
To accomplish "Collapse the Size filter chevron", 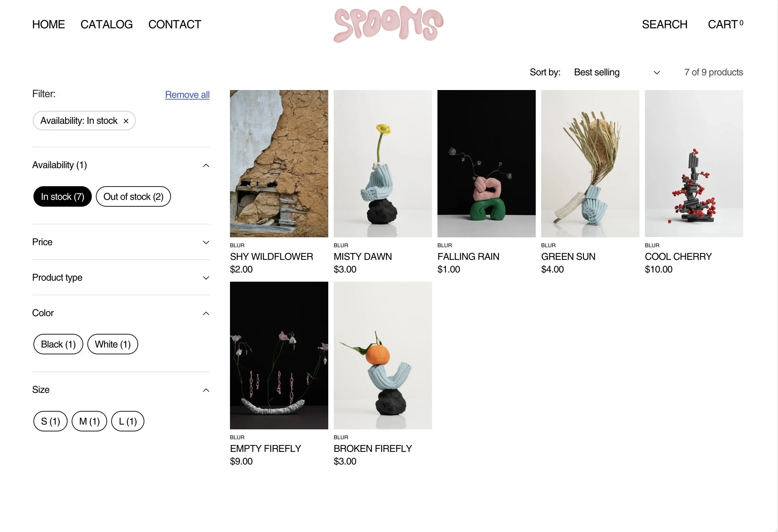I will (206, 390).
